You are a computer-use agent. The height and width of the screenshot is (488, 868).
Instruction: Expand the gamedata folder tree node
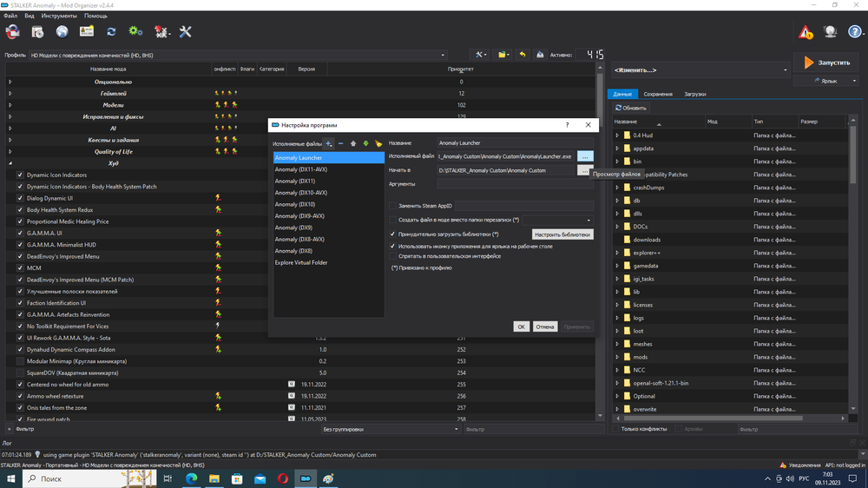[617, 266]
